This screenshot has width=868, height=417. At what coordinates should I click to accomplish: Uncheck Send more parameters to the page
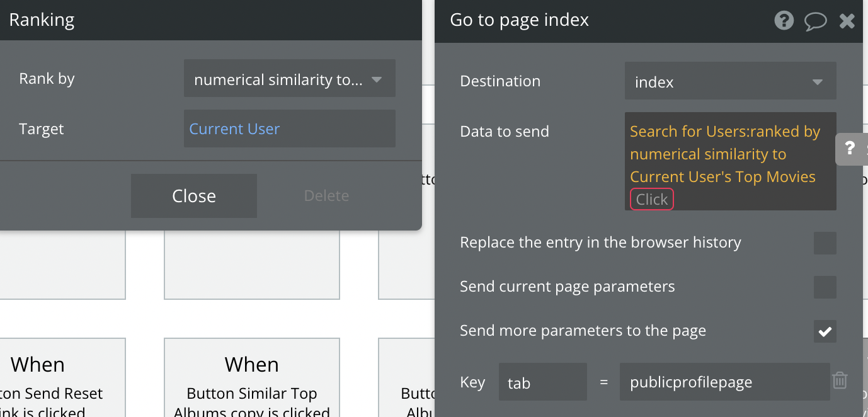click(825, 331)
